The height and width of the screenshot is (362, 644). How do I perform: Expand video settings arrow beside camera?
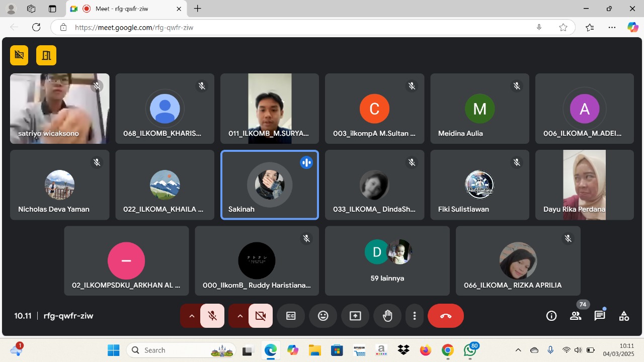tap(239, 316)
